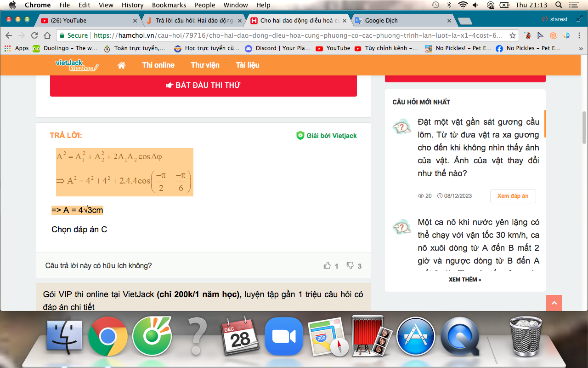Expand more questions with XEM THÊM

pyautogui.click(x=465, y=279)
